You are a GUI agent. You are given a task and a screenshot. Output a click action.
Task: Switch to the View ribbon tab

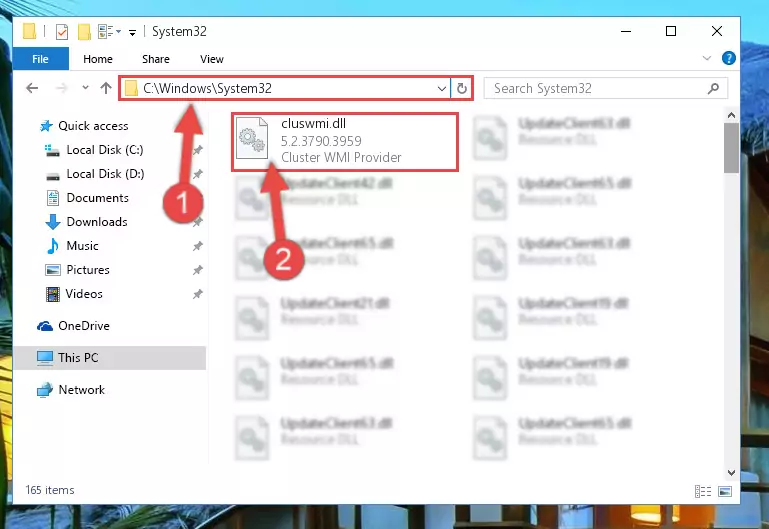pos(211,59)
